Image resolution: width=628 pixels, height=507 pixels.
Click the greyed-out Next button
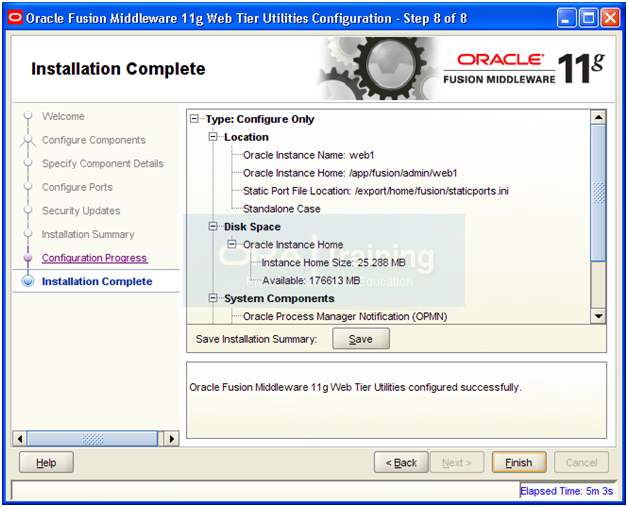click(457, 463)
